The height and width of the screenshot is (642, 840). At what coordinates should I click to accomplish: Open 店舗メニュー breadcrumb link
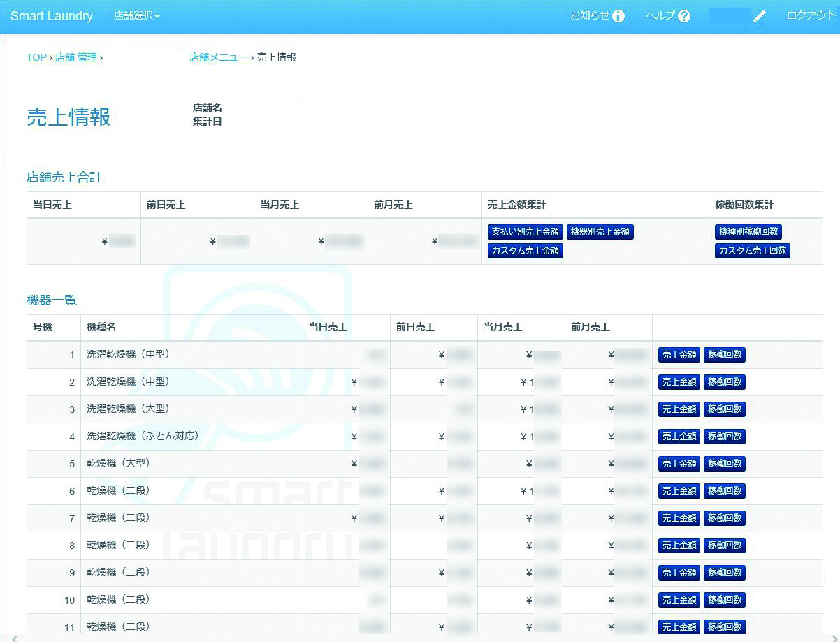(218, 57)
